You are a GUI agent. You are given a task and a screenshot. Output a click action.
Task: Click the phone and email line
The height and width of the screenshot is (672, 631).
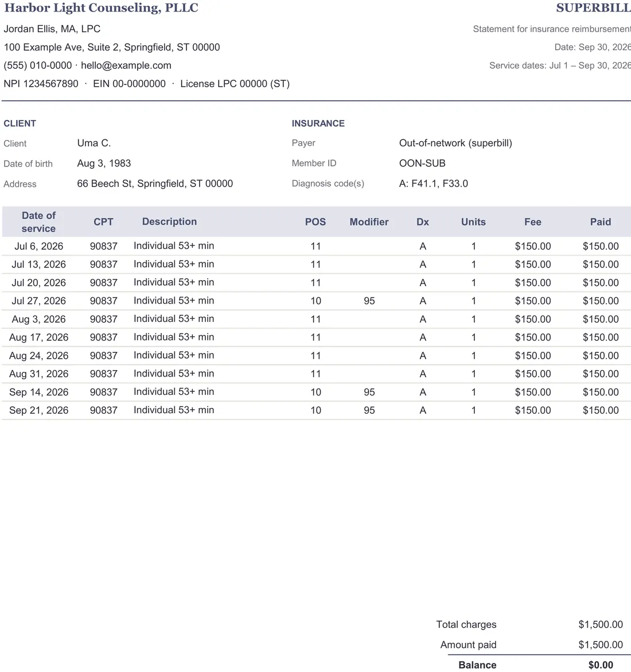87,65
